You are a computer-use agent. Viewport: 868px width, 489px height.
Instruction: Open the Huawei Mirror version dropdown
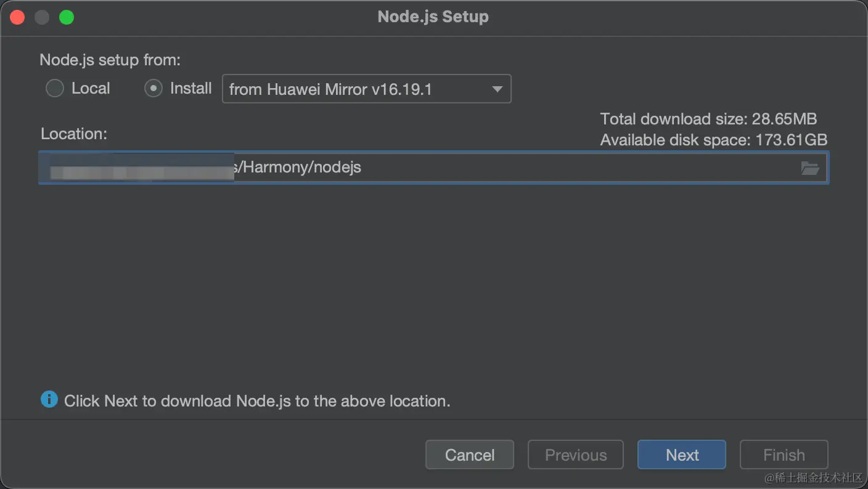tap(366, 89)
